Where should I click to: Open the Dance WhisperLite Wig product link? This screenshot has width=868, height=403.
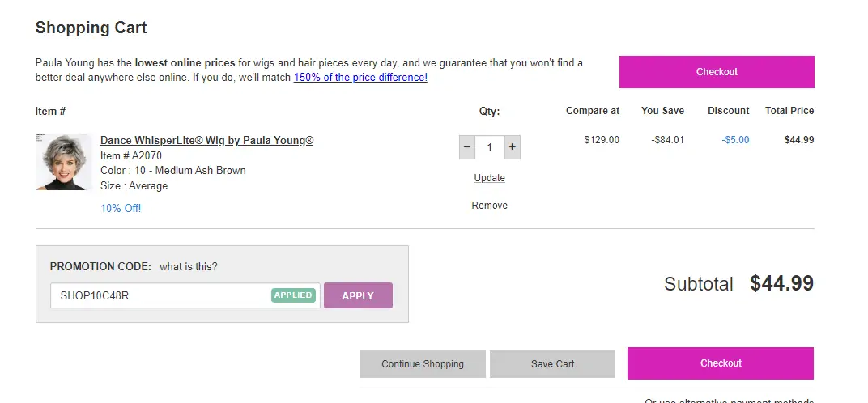[x=206, y=140]
